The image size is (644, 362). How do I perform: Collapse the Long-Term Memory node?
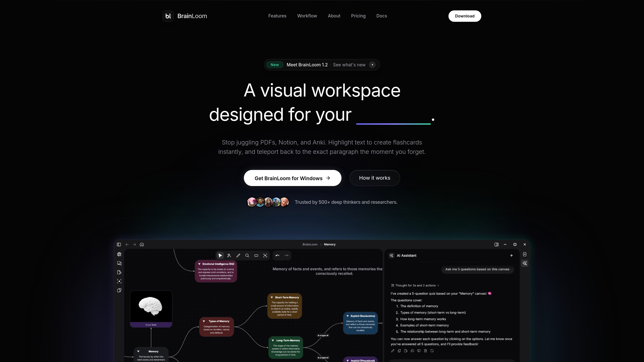pyautogui.click(x=273, y=341)
